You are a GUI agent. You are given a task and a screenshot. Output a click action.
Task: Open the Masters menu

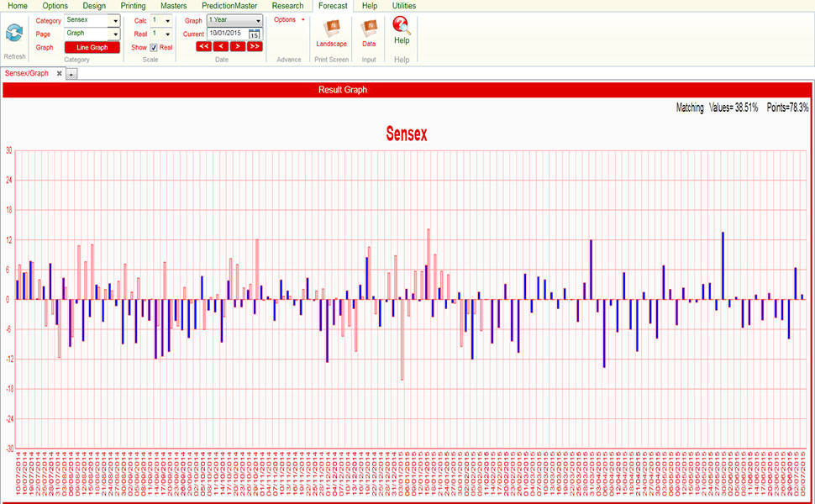(x=174, y=6)
